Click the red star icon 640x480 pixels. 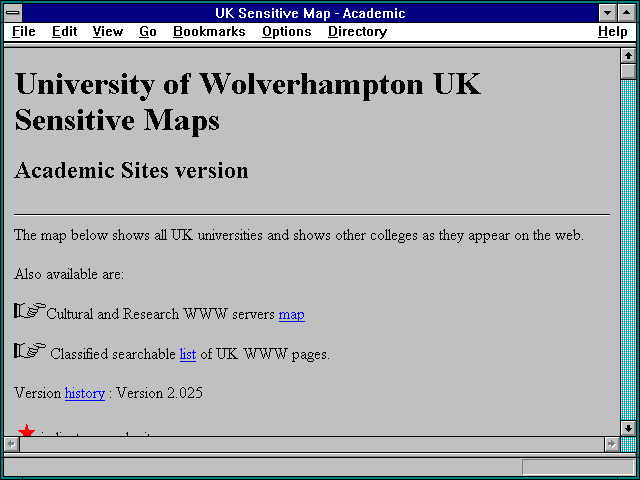pos(27,431)
